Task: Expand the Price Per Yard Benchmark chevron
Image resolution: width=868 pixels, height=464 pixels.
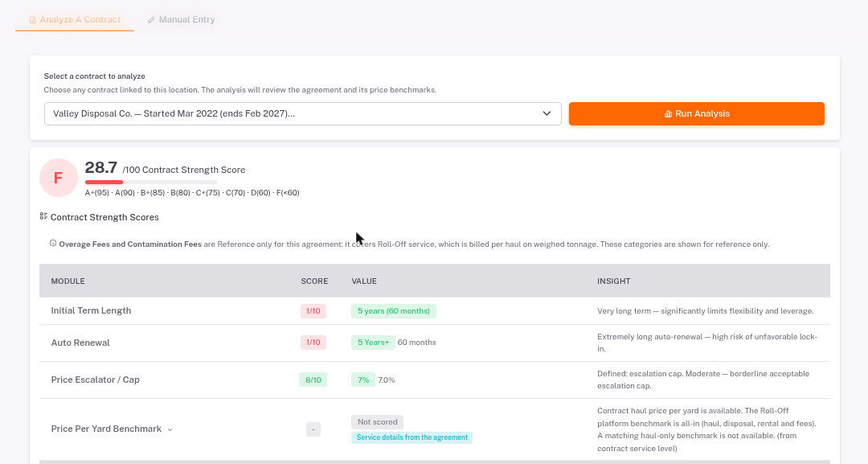Action: (x=170, y=429)
